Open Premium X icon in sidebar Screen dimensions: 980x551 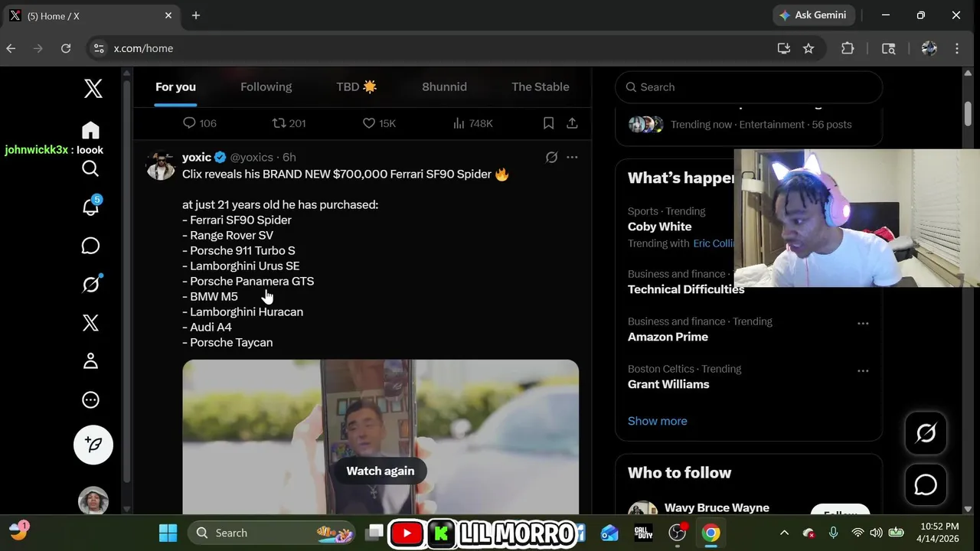[x=90, y=323]
